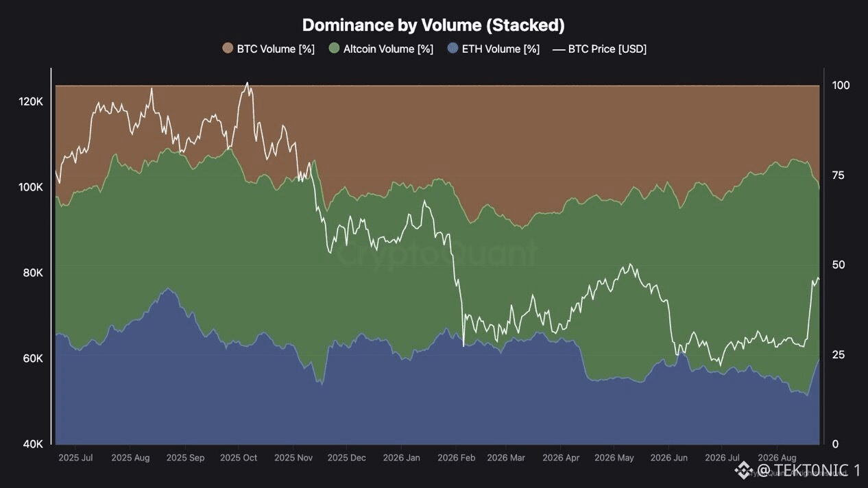Toggle Altcoin Volume [%] legend entry

pos(381,49)
